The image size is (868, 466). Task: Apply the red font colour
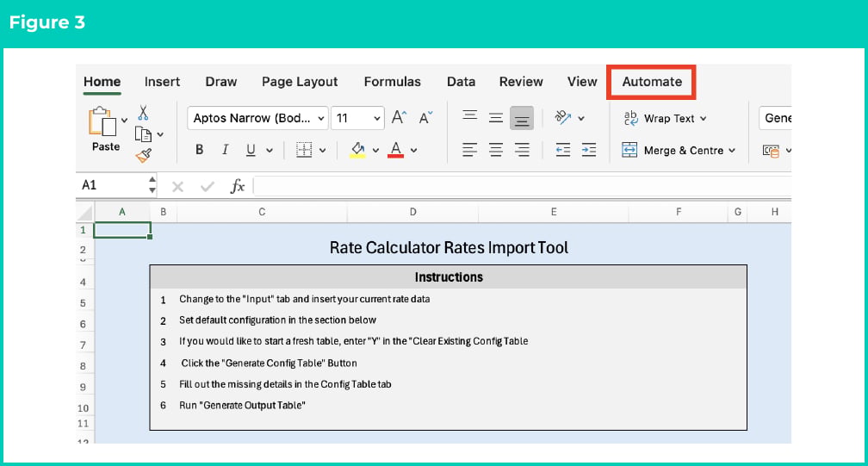pos(395,149)
